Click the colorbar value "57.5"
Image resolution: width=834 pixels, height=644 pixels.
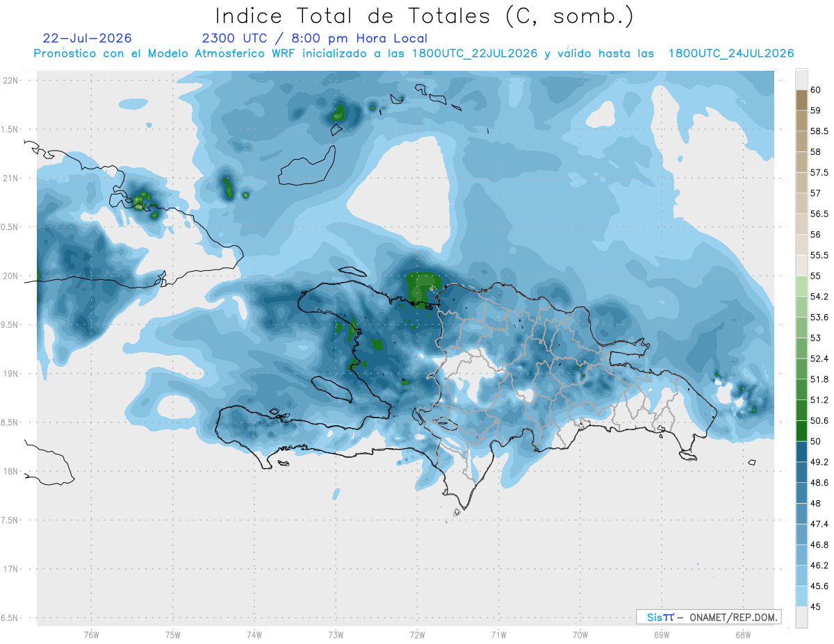(x=819, y=172)
